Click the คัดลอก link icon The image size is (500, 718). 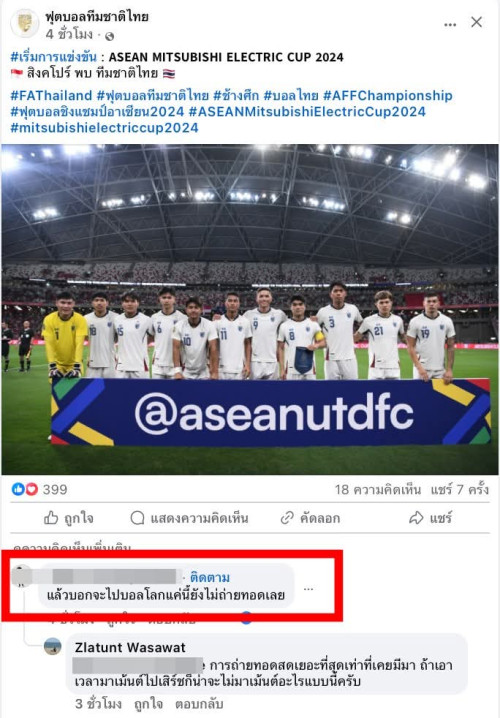tap(287, 518)
